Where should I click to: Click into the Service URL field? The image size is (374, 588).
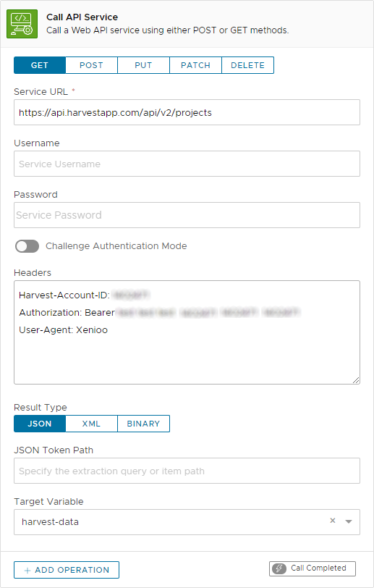pos(187,112)
